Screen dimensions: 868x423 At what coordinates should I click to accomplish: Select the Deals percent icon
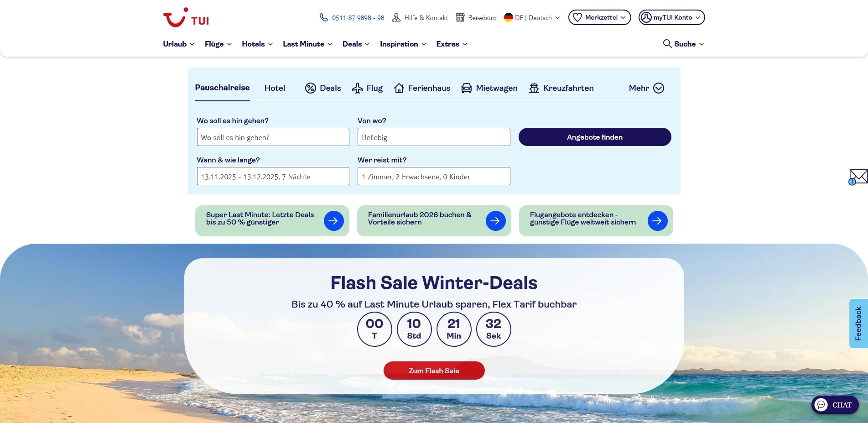point(311,88)
